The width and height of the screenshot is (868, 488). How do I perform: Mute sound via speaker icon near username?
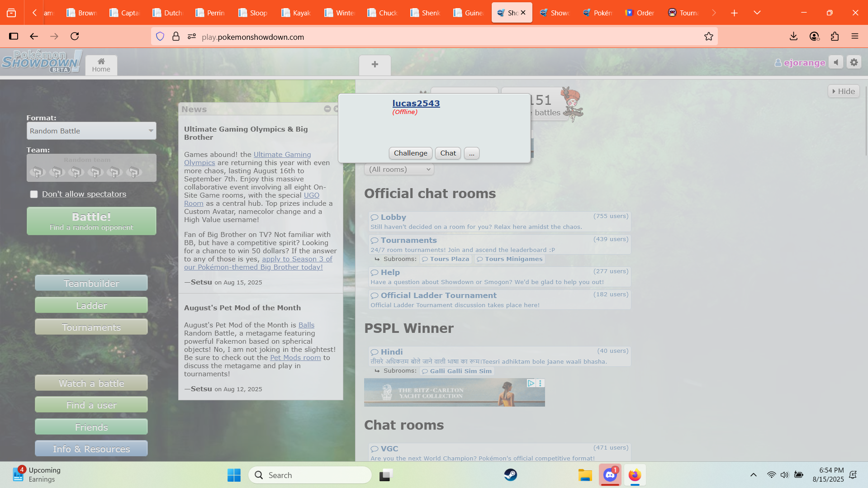(x=836, y=62)
